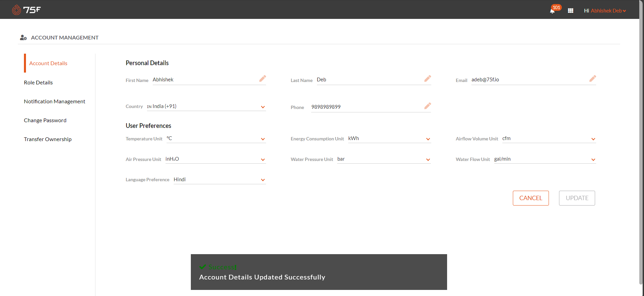The width and height of the screenshot is (644, 296).
Task: Edit Phone with the pencil icon
Action: (x=428, y=106)
